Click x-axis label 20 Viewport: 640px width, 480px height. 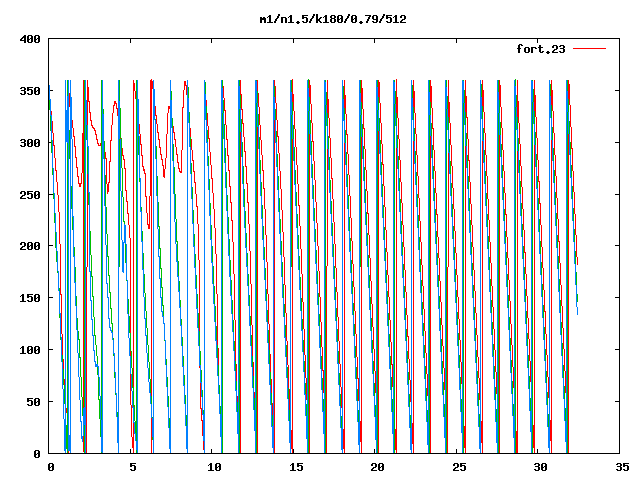pos(377,467)
